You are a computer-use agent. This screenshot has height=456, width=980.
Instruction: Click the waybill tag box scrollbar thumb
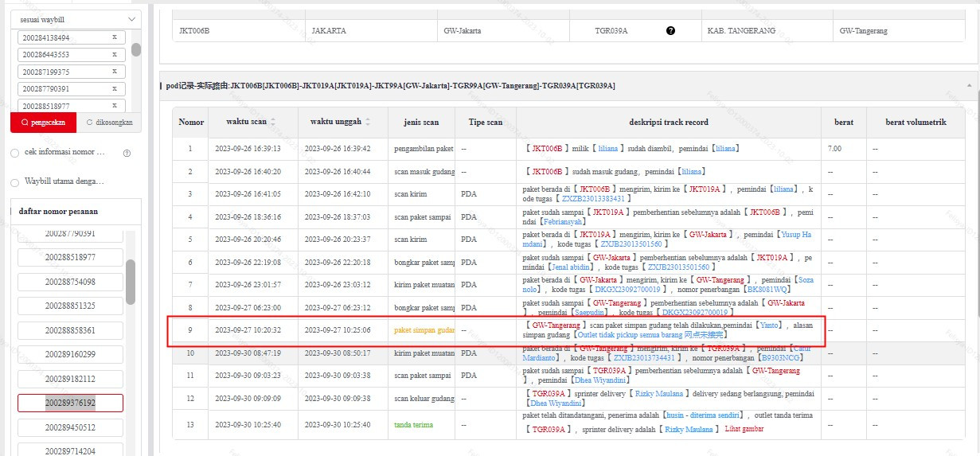click(136, 49)
